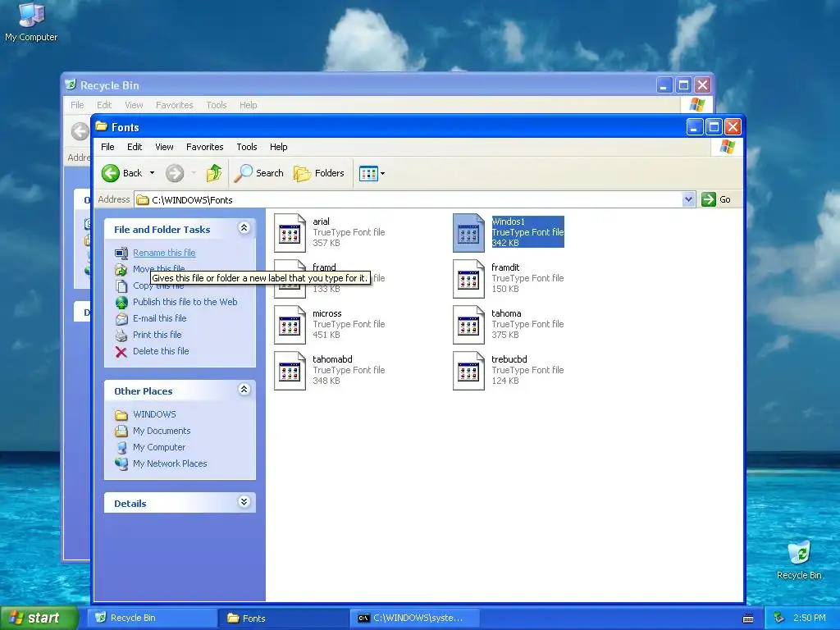840x630 pixels.
Task: Open the File menu in Fonts
Action: coord(107,147)
